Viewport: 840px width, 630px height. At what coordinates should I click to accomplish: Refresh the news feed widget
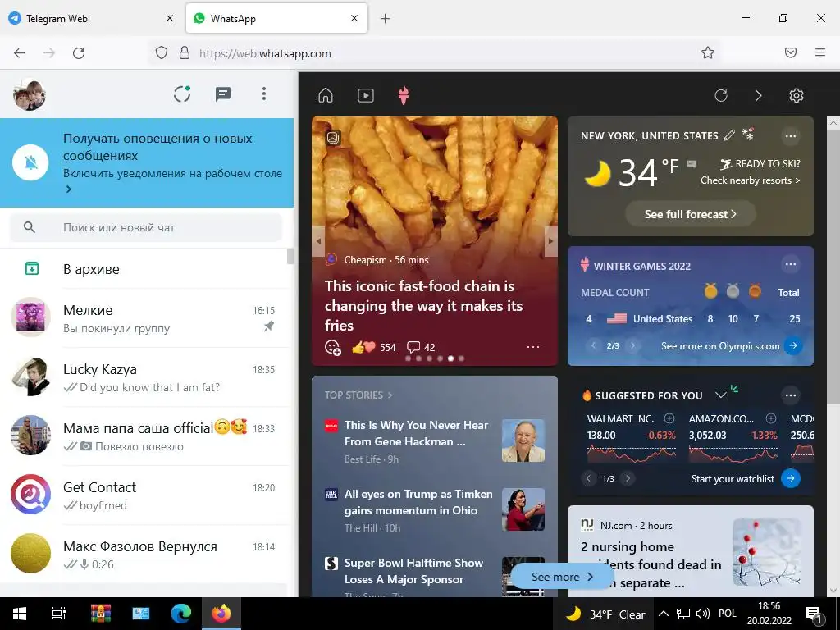[x=721, y=95]
